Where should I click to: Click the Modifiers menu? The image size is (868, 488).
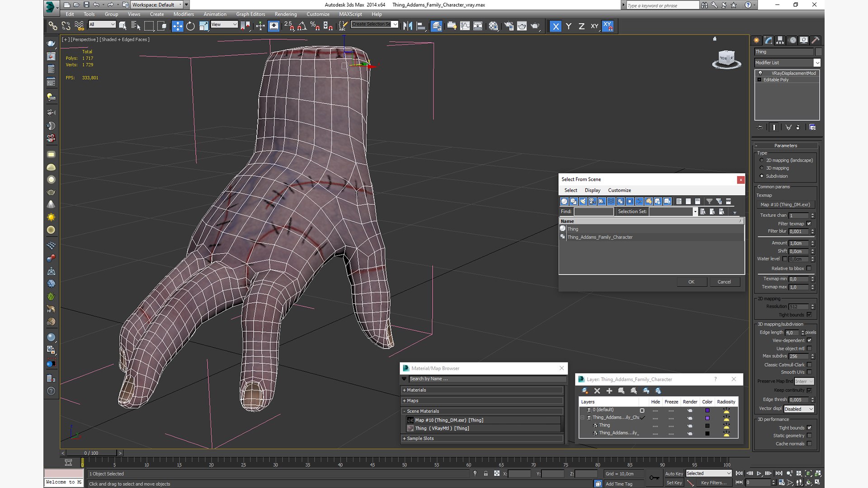(x=184, y=14)
